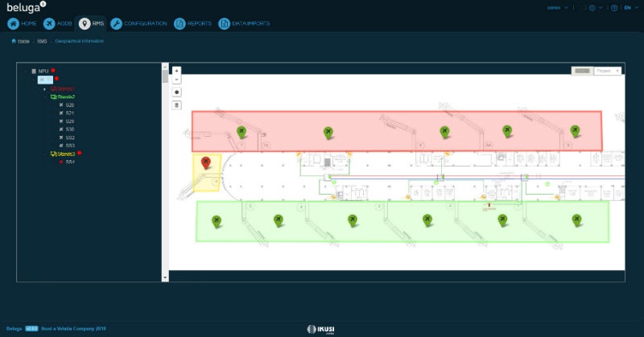Select stand S20 in the tree
The height and width of the screenshot is (337, 644).
tap(69, 105)
